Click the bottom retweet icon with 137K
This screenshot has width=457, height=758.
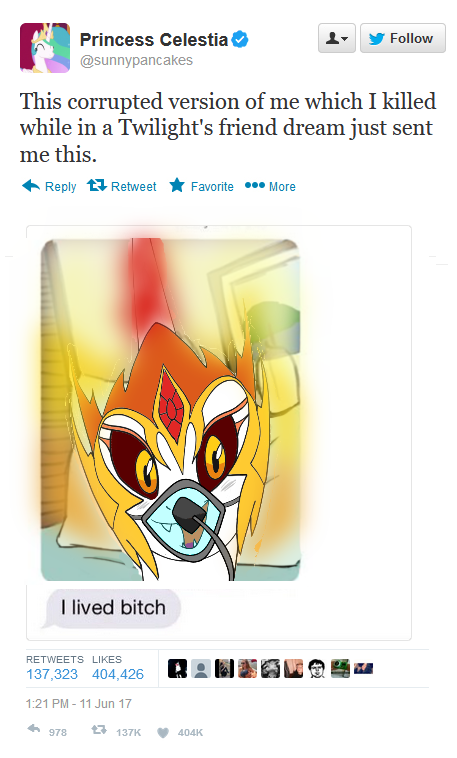click(x=99, y=730)
